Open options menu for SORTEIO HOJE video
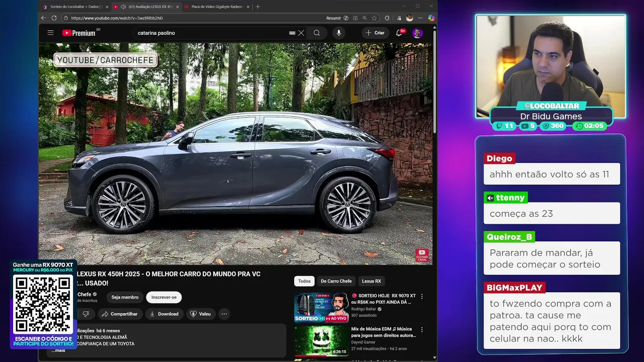Screen dimensions: 644x362 [422, 297]
